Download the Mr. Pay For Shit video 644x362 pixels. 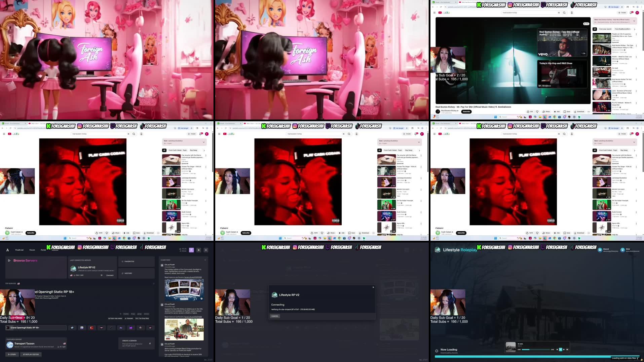(579, 111)
